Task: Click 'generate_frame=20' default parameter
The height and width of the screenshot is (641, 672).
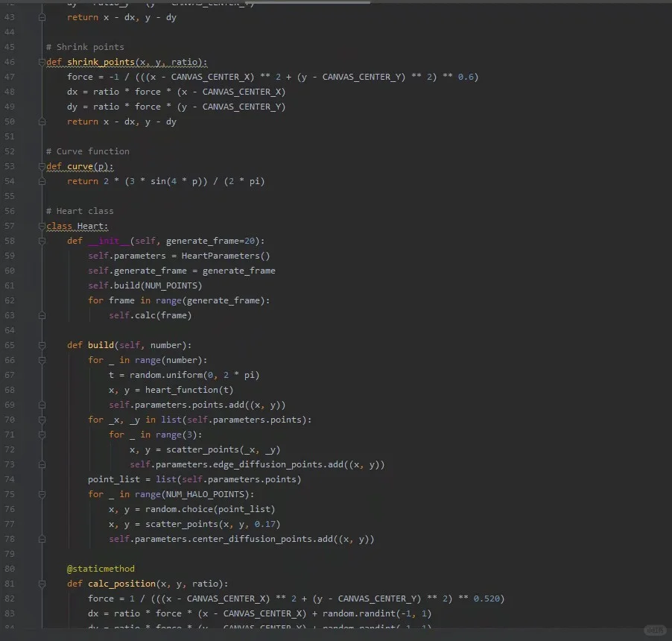Action: tap(210, 241)
